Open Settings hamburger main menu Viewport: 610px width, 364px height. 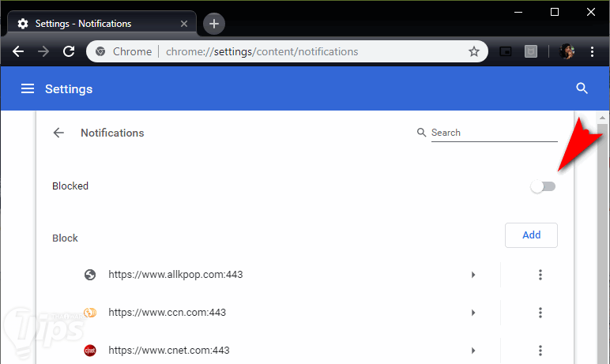click(28, 88)
